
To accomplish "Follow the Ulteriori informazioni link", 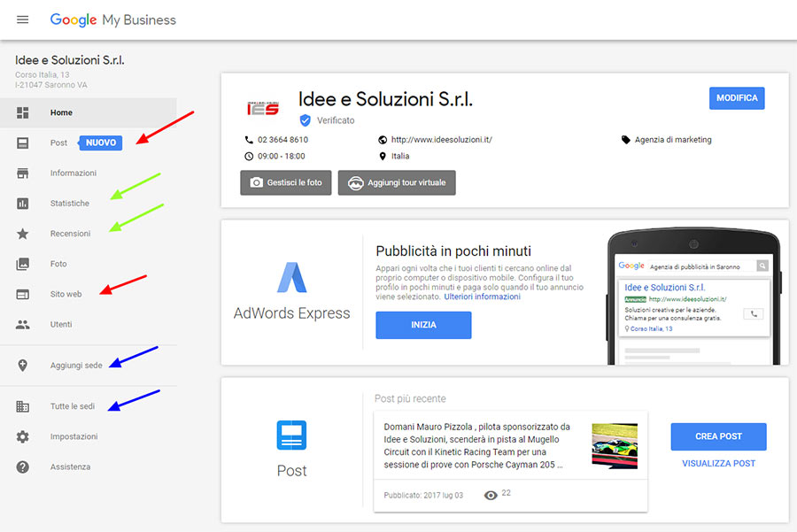I will click(483, 297).
